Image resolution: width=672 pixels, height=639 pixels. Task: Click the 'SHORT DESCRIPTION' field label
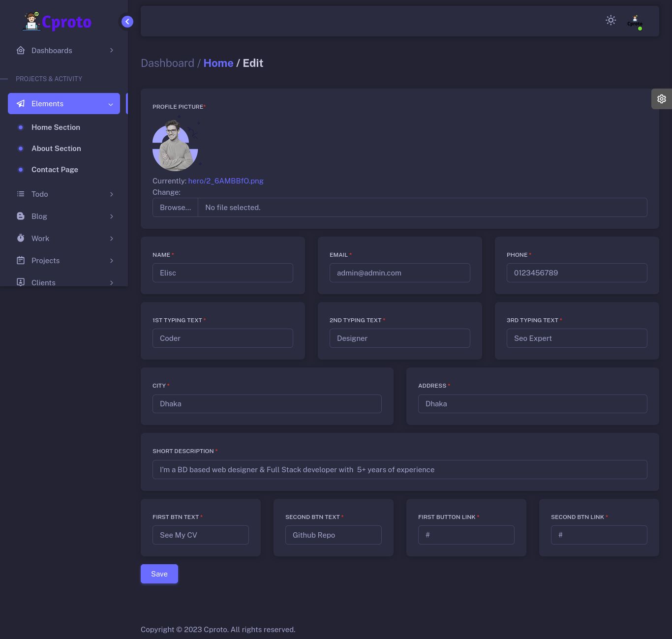pos(183,451)
